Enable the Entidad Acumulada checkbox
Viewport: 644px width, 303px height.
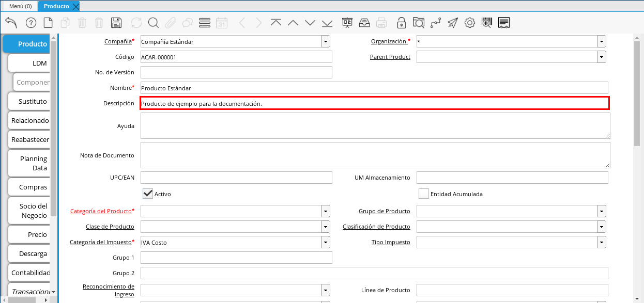tap(424, 194)
